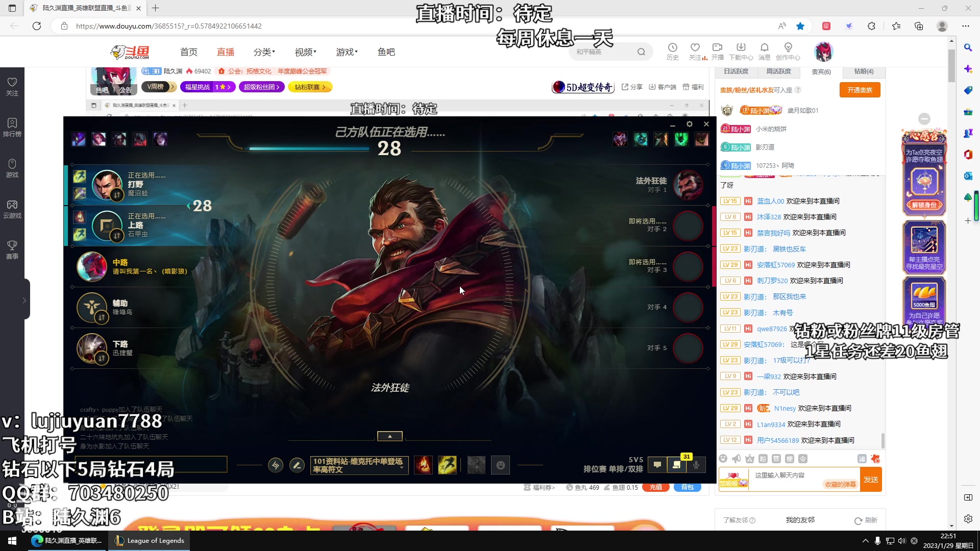Switch to the 周活跃度 tab
The height and width of the screenshot is (551, 980).
pos(778,71)
